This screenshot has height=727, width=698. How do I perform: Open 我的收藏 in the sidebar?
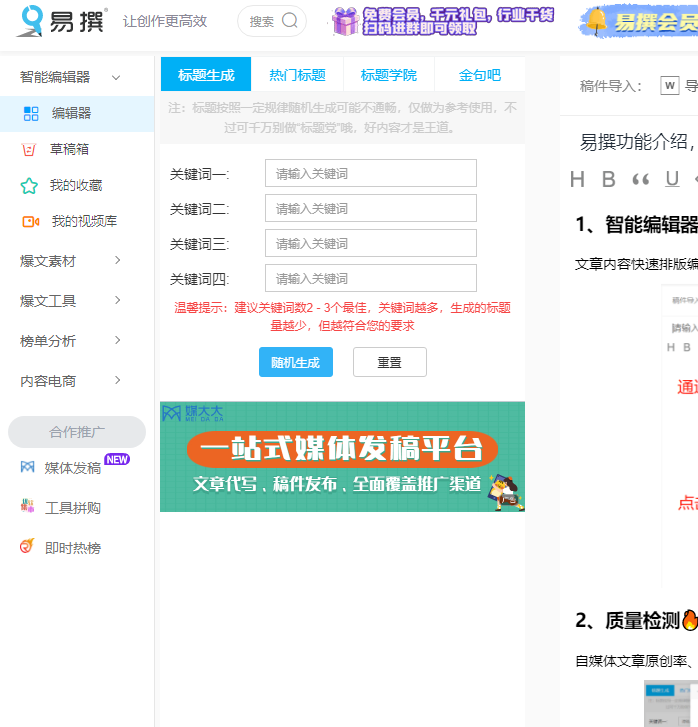pyautogui.click(x=77, y=185)
